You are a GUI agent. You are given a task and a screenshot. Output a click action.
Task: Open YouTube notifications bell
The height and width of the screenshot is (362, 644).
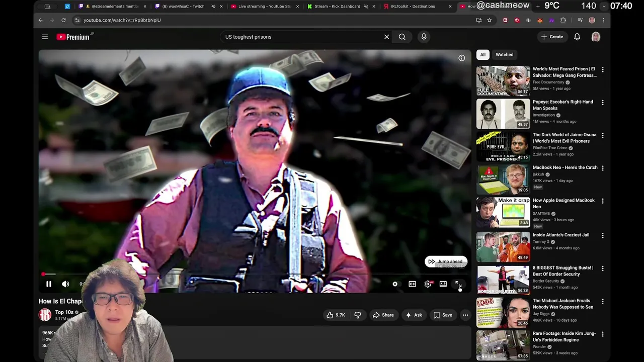(577, 37)
